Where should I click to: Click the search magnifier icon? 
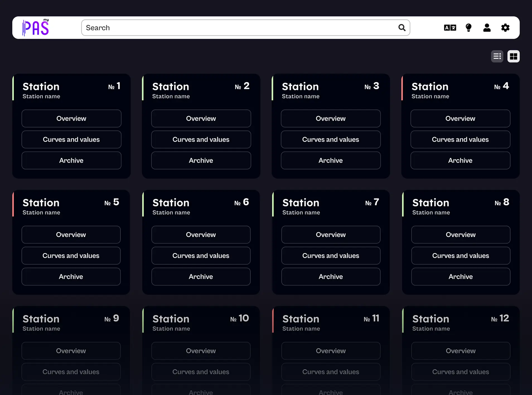(402, 28)
